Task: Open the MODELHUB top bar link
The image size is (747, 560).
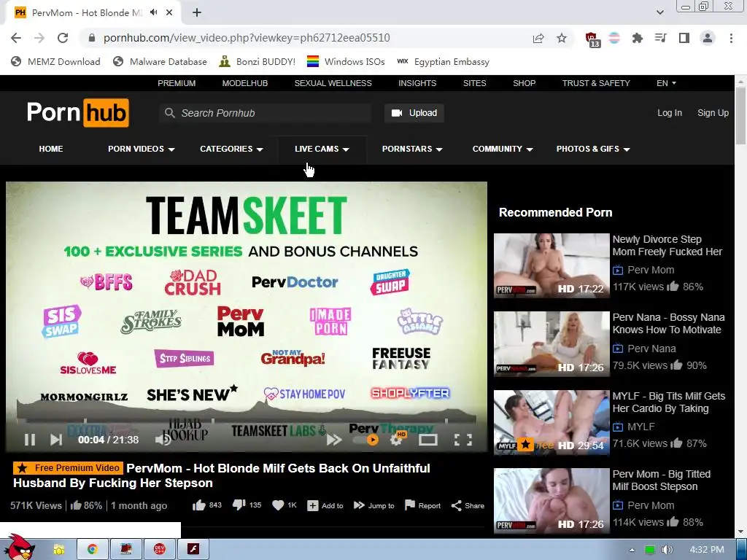Action: click(245, 83)
